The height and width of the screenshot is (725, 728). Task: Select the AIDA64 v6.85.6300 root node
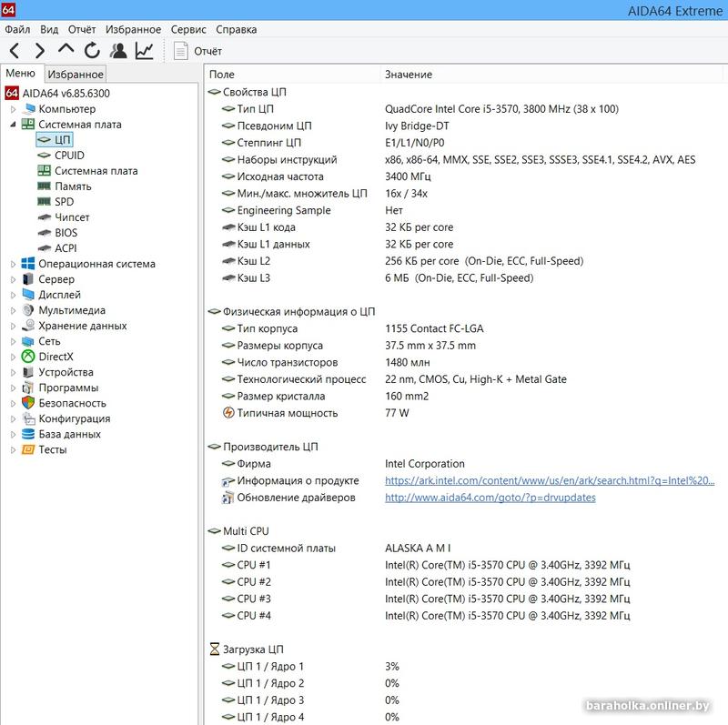57,94
